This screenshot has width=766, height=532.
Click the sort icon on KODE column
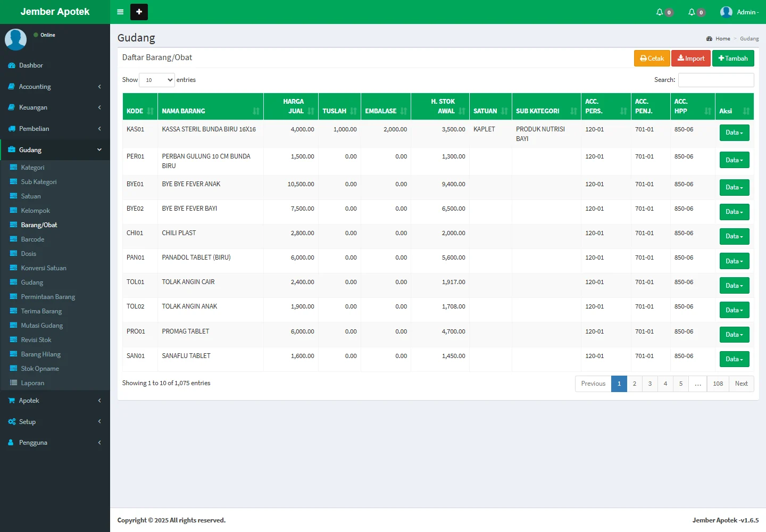click(151, 111)
